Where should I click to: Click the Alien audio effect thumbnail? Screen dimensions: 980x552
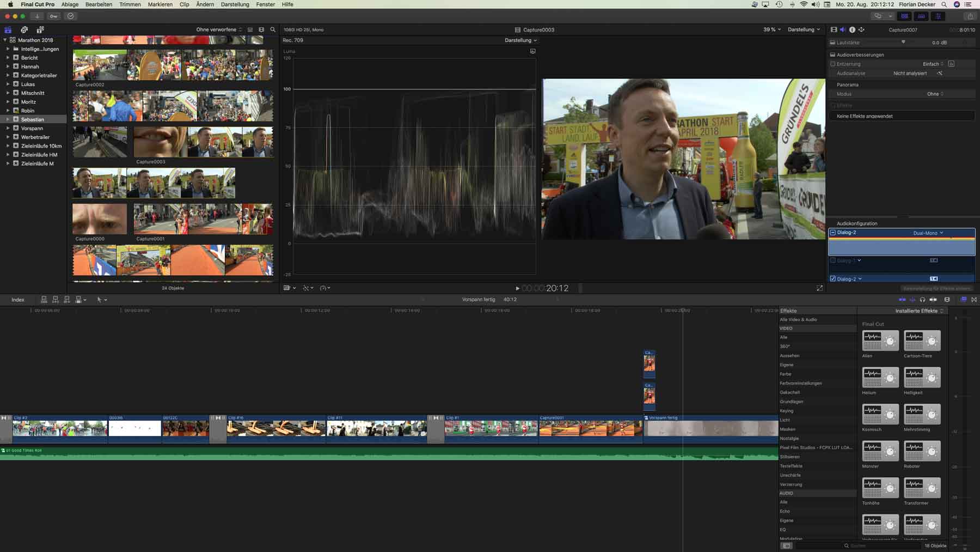880,341
